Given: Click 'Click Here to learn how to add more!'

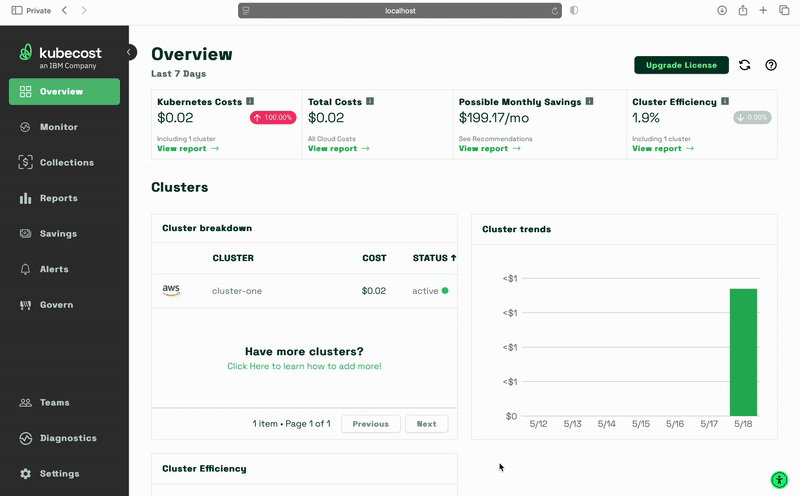Looking at the screenshot, I should [304, 366].
